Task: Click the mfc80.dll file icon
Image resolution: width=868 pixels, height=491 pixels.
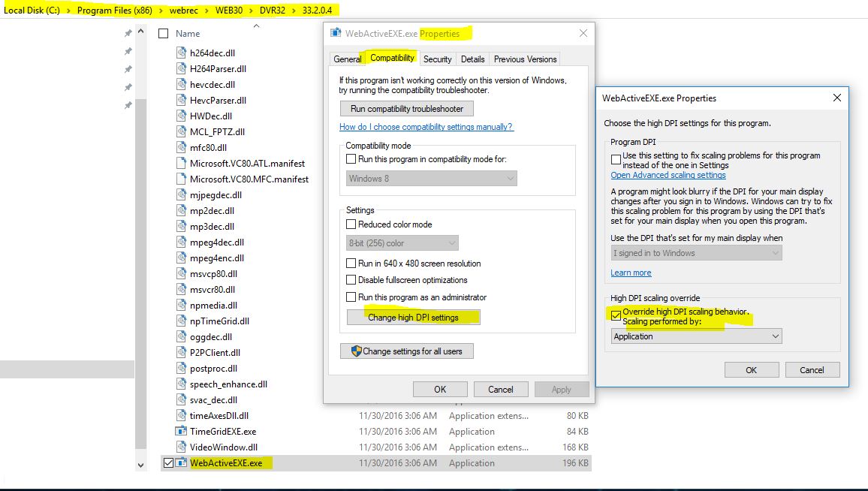Action: click(x=181, y=147)
